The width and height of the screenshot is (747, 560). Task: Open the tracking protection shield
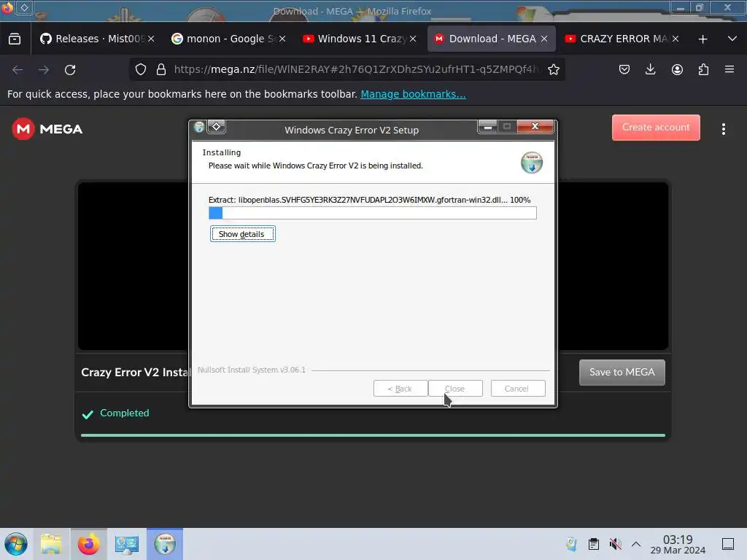141,69
